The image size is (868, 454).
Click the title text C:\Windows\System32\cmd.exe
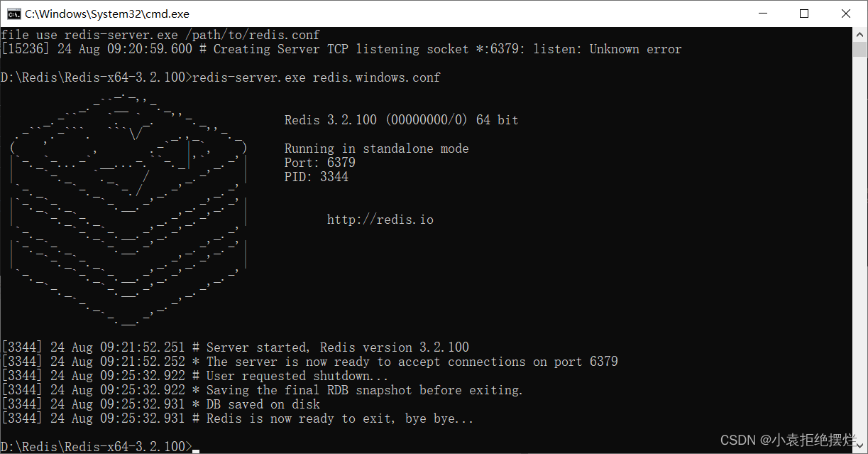pos(107,13)
